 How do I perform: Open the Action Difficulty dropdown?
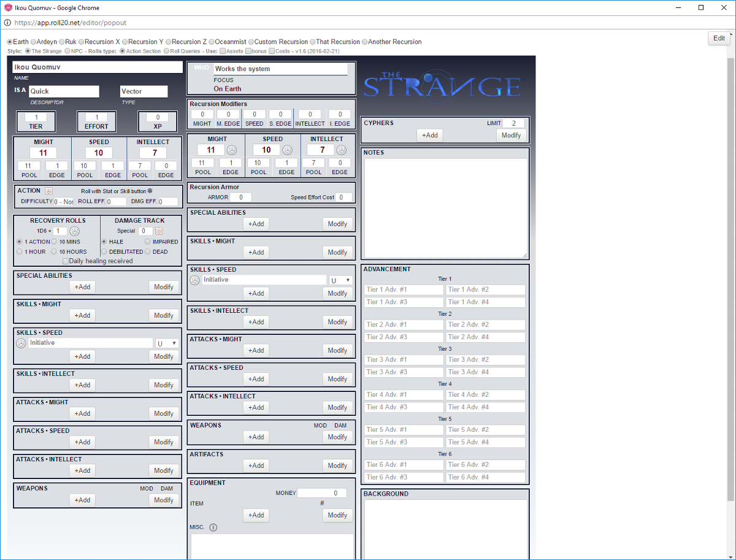tap(64, 201)
